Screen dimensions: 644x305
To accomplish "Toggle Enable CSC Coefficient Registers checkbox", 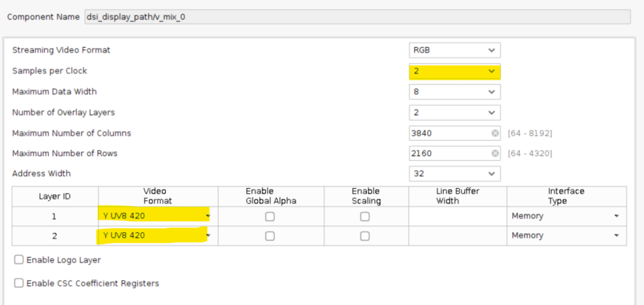I will coord(19,283).
